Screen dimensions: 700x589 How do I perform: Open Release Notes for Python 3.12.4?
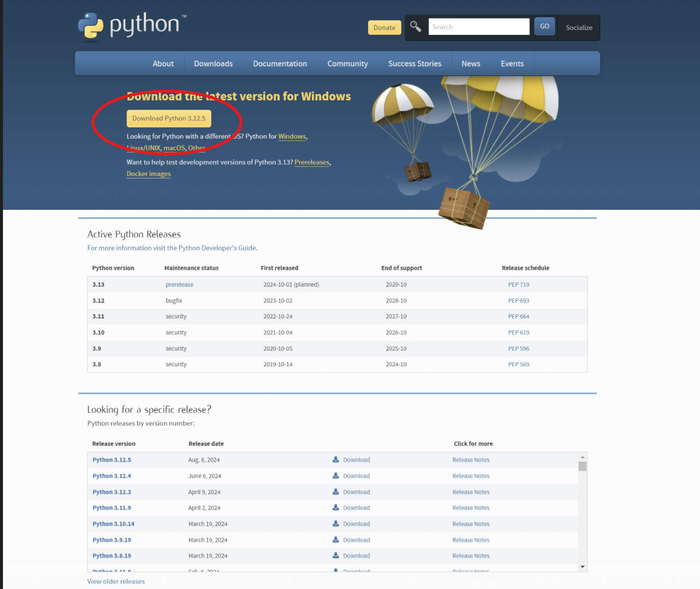pos(471,476)
